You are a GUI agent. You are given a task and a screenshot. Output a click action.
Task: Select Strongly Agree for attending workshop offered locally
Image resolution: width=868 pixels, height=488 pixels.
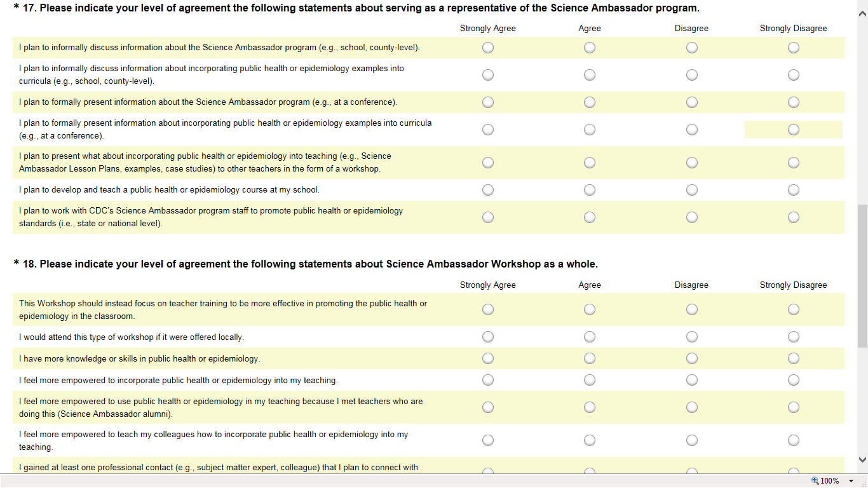click(x=488, y=337)
